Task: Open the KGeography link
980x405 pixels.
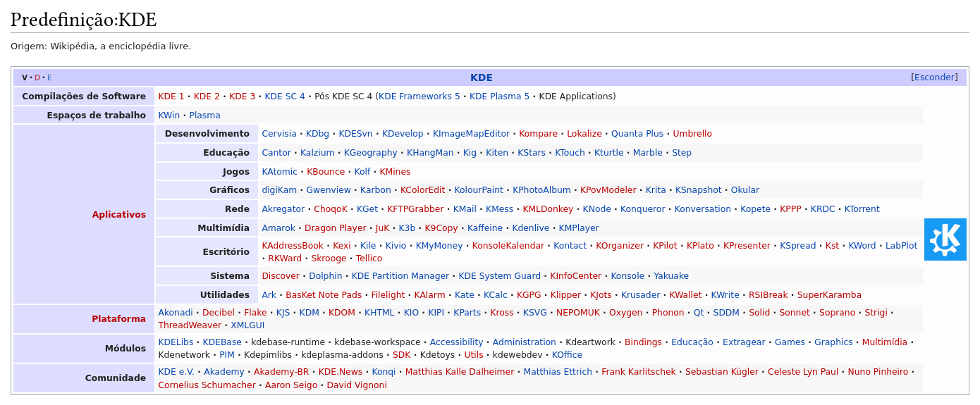Action: tap(370, 153)
